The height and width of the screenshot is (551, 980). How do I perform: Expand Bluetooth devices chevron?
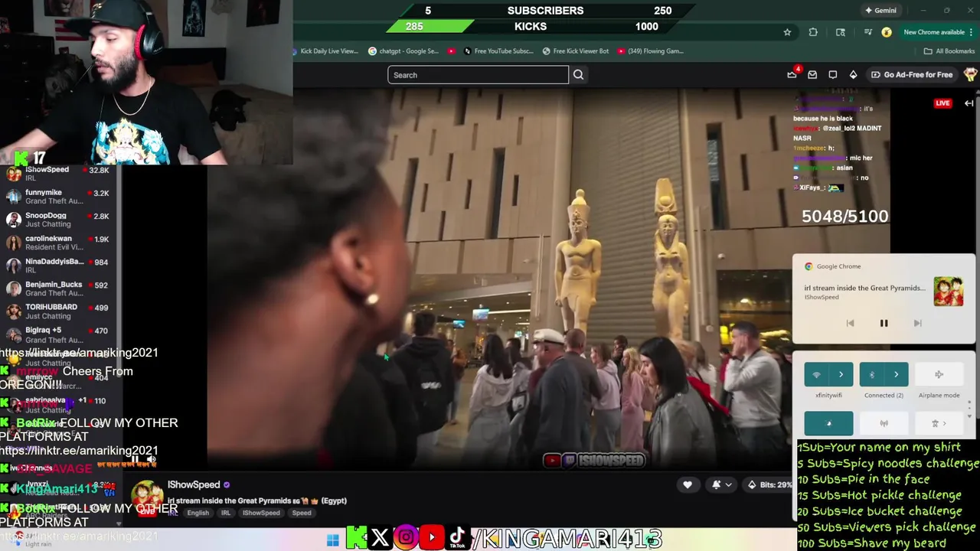[x=896, y=374]
